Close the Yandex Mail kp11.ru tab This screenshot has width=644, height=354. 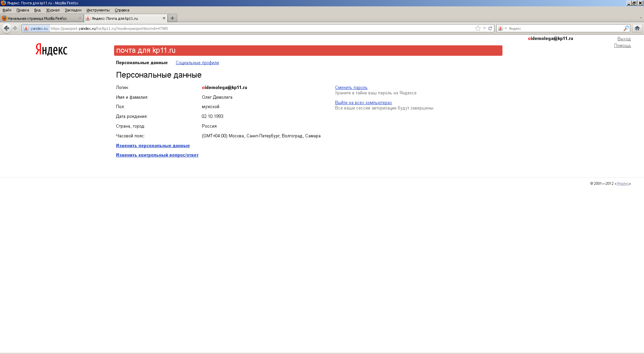click(164, 18)
